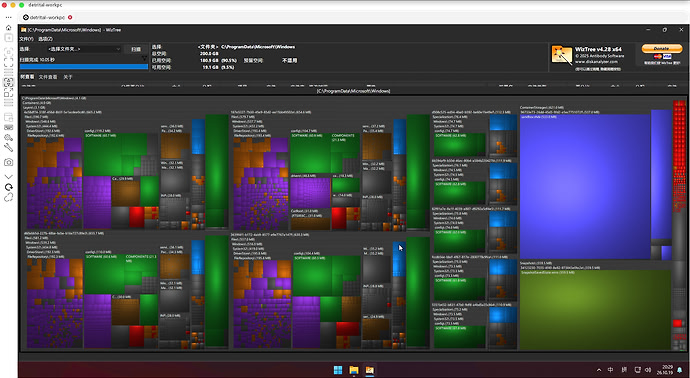Click the filter funnel icon below scan button
This screenshot has height=378, width=690.
tap(144, 59)
